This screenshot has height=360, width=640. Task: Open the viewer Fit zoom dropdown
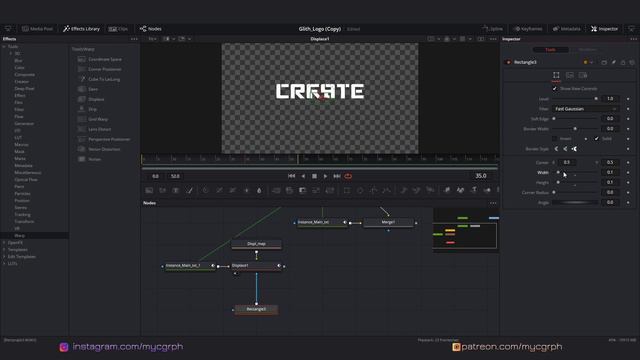tap(153, 39)
